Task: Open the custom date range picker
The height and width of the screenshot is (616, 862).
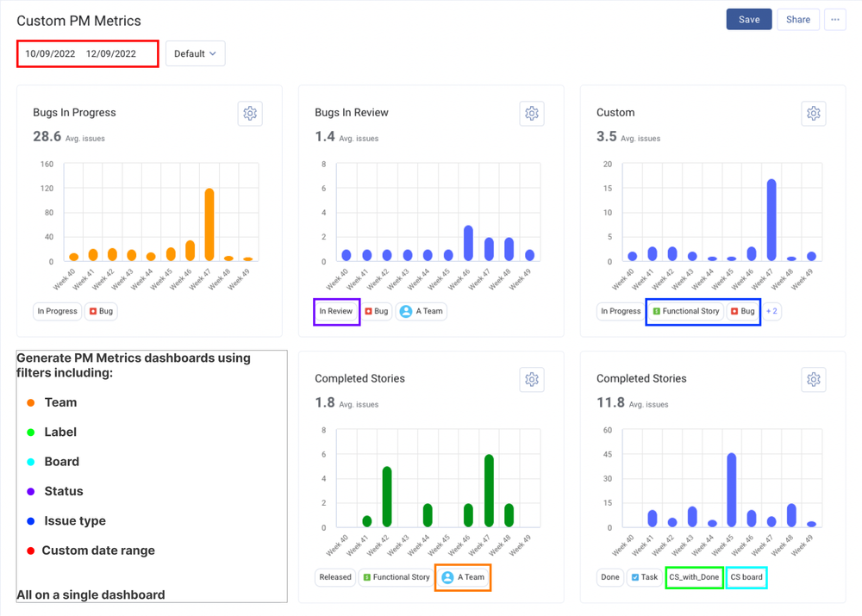Action: click(86, 53)
